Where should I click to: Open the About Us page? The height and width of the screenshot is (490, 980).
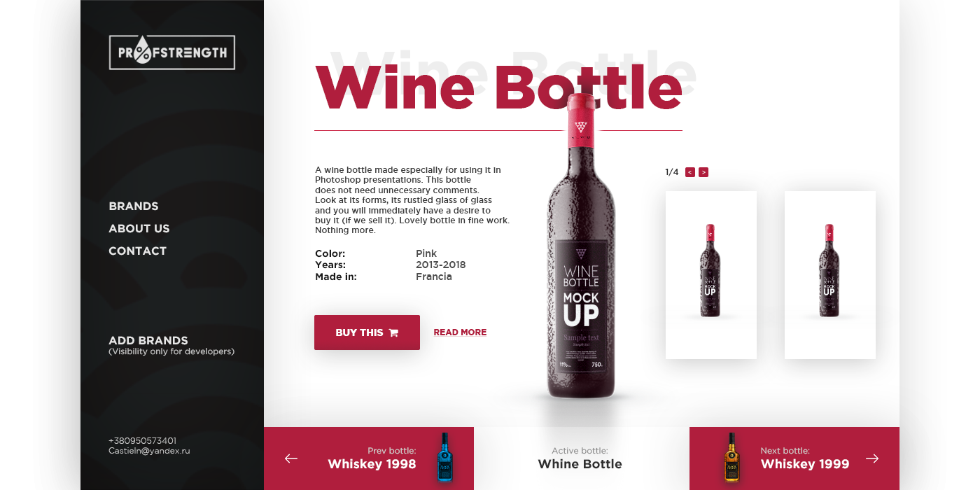click(x=139, y=228)
